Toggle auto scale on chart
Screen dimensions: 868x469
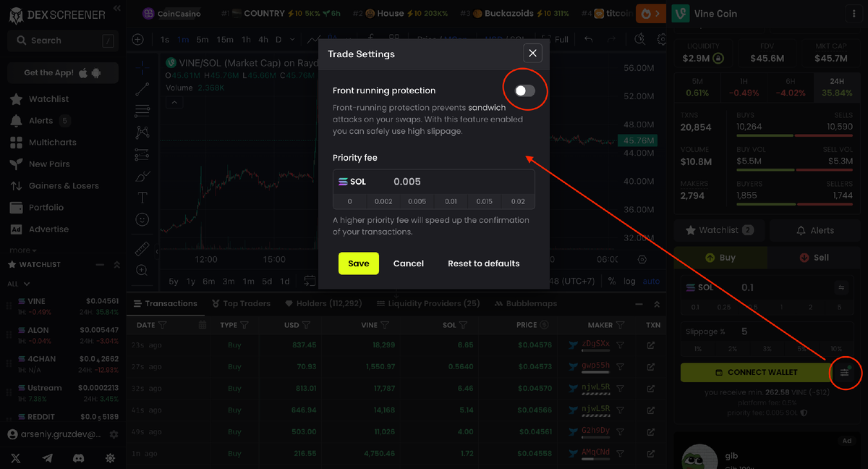click(651, 281)
